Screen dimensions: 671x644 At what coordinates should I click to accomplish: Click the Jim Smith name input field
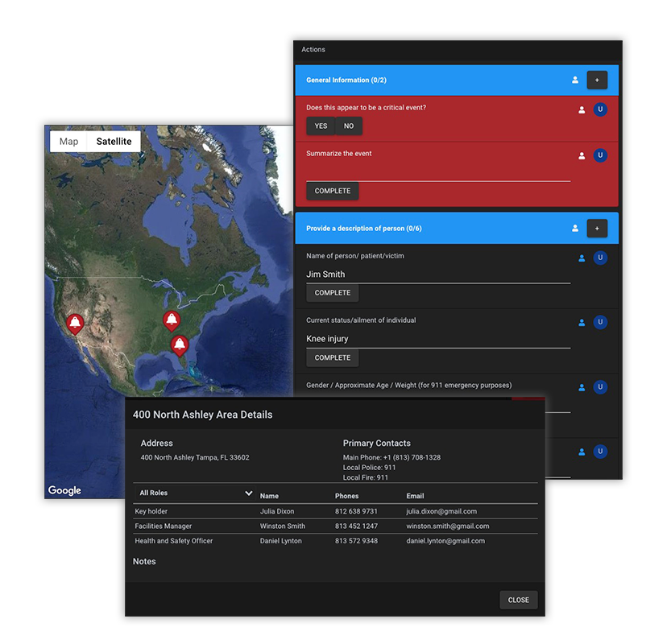tap(438, 275)
